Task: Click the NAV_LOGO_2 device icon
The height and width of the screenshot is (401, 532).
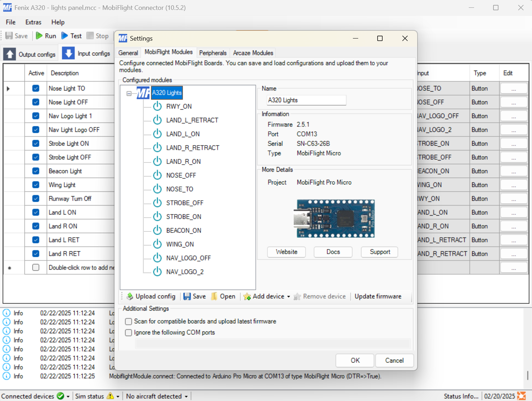Action: click(157, 272)
